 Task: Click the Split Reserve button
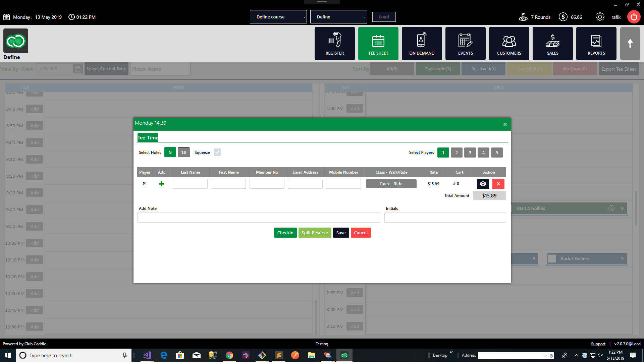click(315, 233)
